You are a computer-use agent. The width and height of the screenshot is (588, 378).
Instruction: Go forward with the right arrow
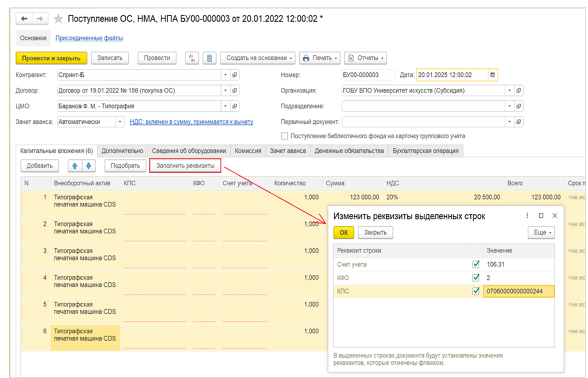40,18
